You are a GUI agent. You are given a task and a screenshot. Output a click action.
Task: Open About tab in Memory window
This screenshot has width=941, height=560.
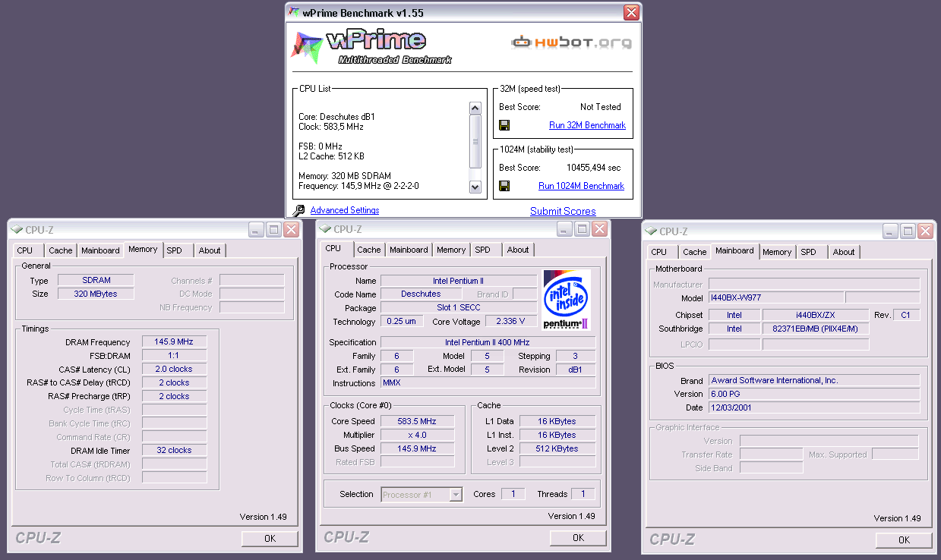tap(210, 250)
